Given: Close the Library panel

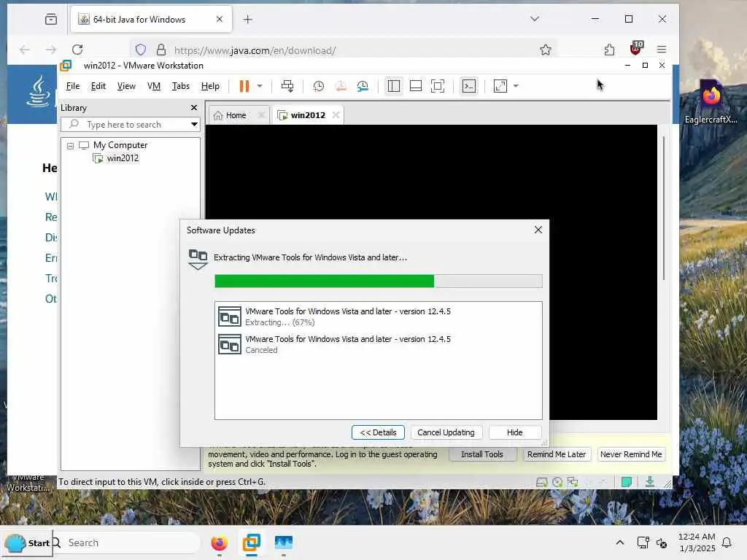Looking at the screenshot, I should (194, 108).
